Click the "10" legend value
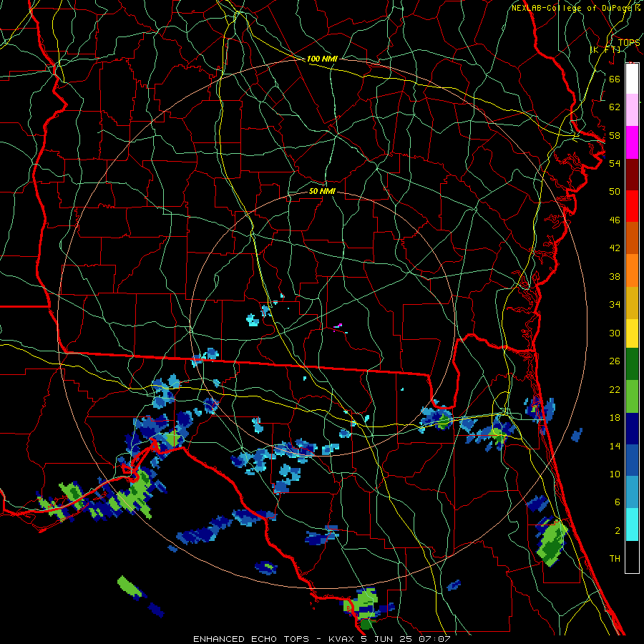Screen dimensions: 644x644 point(615,474)
